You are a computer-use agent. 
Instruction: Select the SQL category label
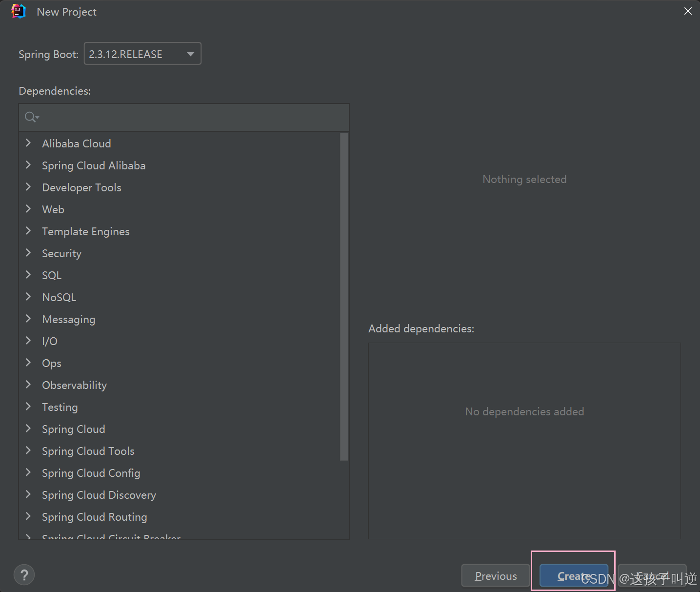pos(52,275)
